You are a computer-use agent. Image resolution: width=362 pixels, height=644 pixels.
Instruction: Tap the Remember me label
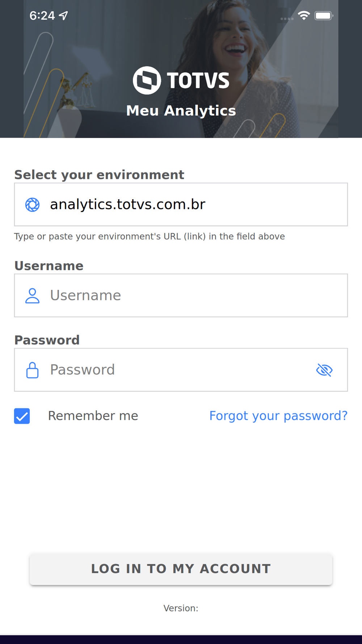point(93,416)
